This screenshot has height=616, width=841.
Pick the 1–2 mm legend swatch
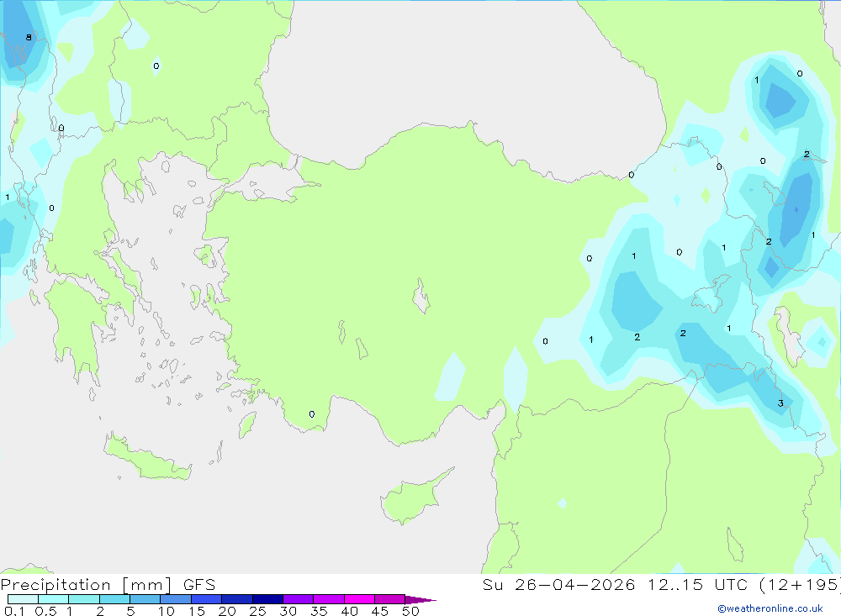(x=83, y=599)
